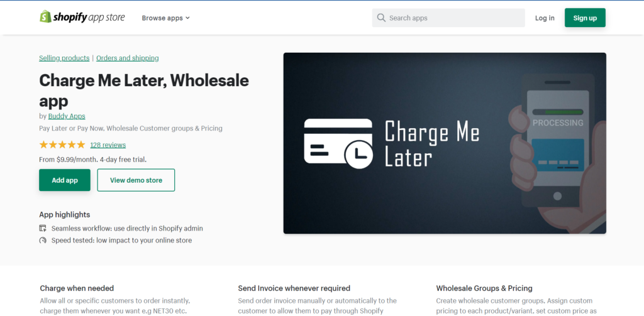Click the credit card clock logo icon
644x316 pixels.
(x=338, y=144)
